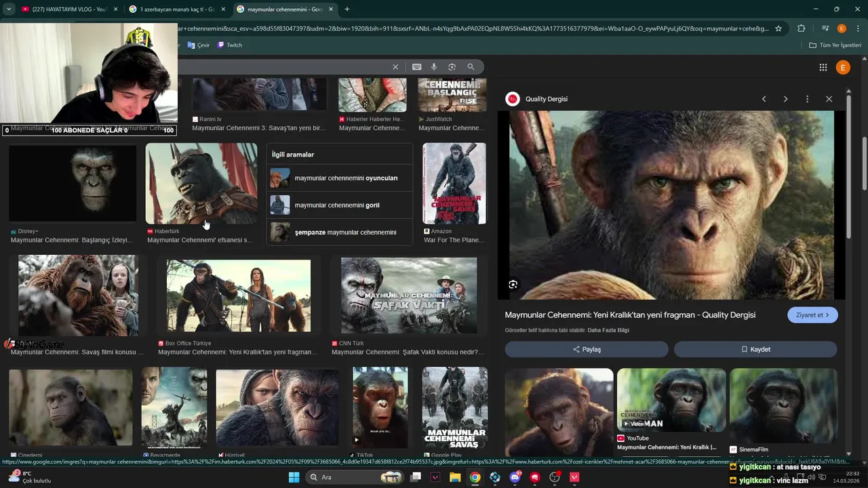This screenshot has width=868, height=488.
Task: Click the Paylaş share button
Action: 587,350
